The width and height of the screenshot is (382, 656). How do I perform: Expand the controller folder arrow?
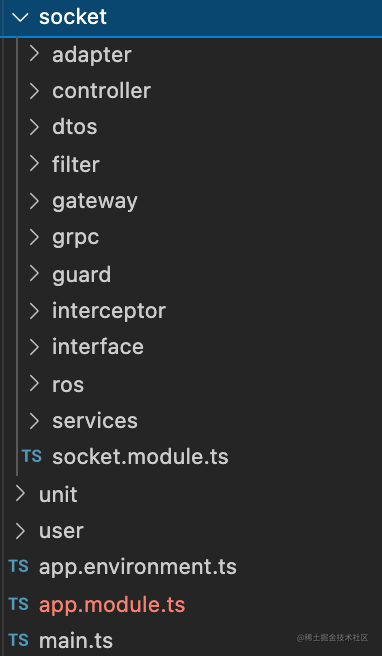[x=34, y=90]
